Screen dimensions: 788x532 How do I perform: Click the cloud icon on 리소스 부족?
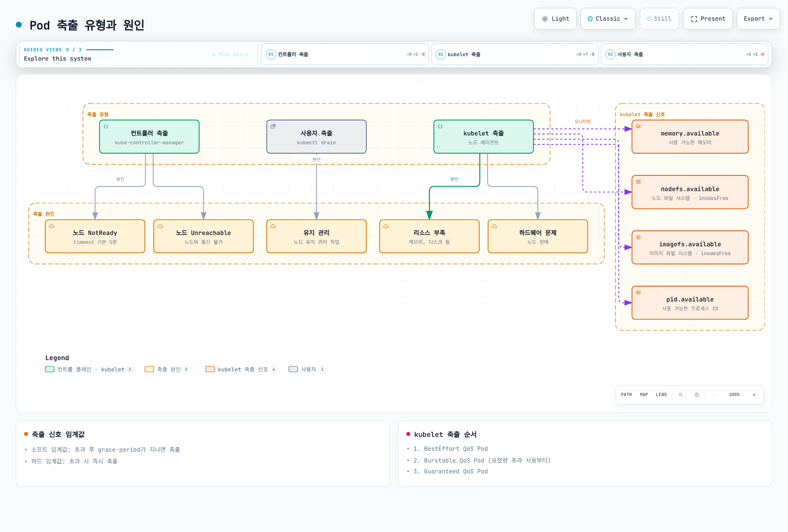[386, 227]
